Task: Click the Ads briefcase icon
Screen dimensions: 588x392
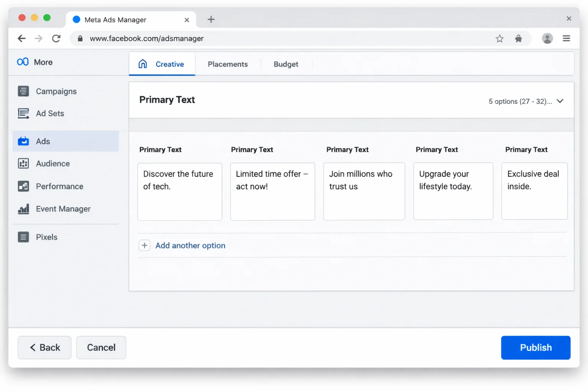Action: pos(23,141)
